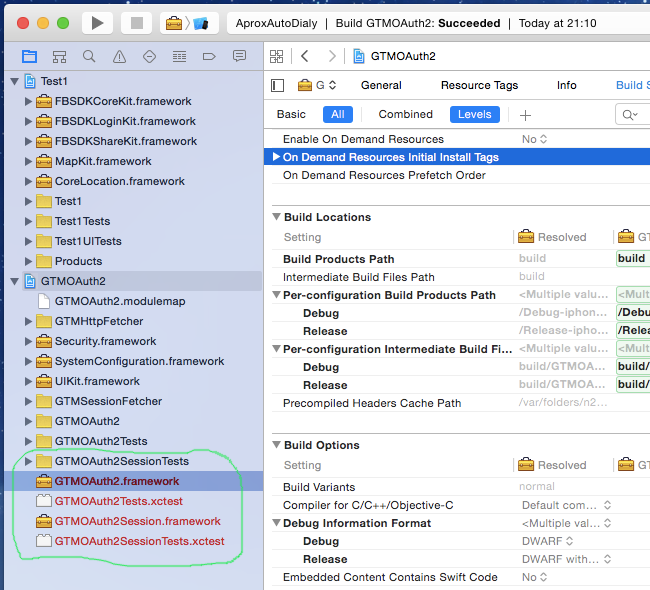Open the related items grid icon
The width and height of the screenshot is (650, 590).
coord(277,57)
